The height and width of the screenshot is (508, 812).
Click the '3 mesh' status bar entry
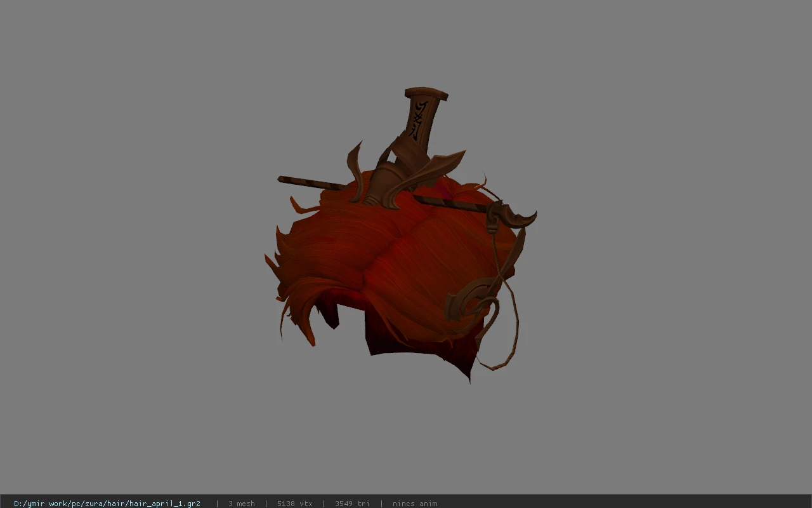[242, 504]
